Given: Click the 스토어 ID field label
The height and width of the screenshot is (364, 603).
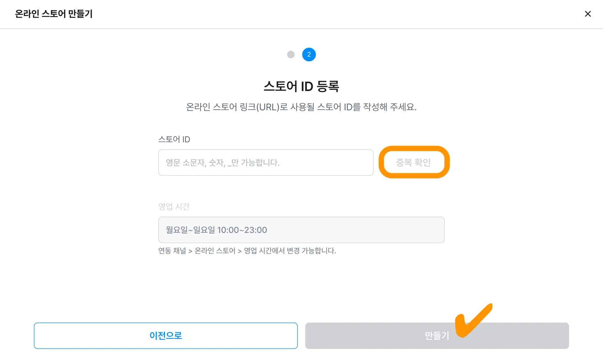Looking at the screenshot, I should click(x=174, y=139).
